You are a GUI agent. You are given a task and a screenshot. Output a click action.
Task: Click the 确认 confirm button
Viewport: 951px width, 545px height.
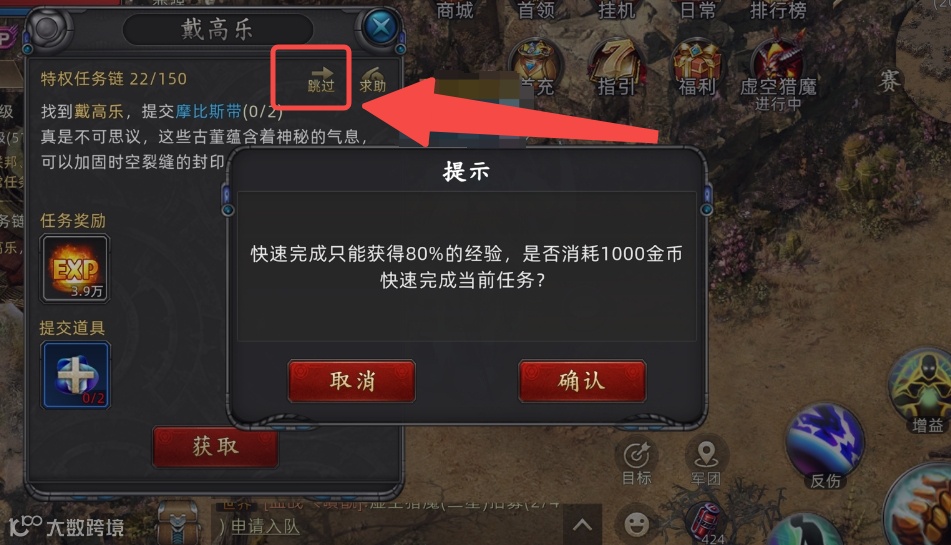click(582, 381)
